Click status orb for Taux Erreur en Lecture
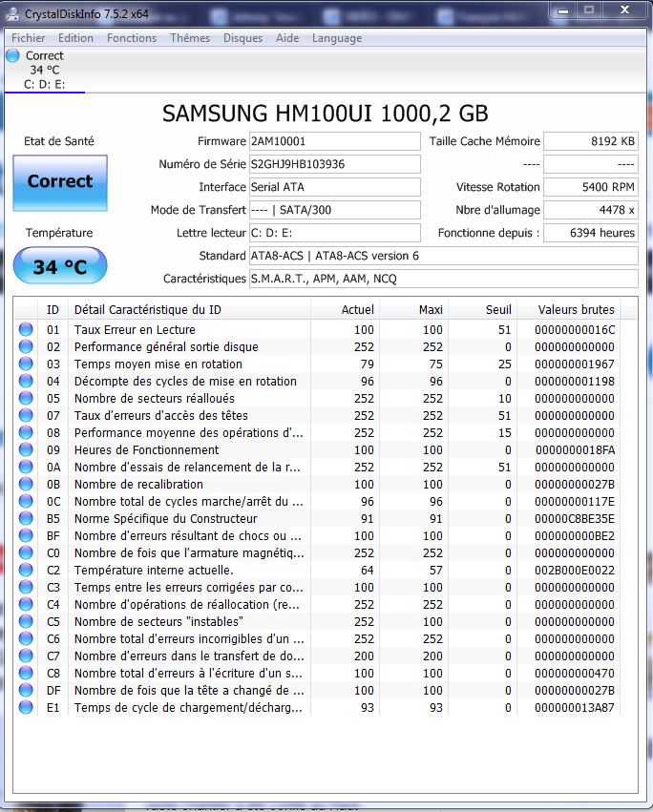The image size is (653, 812). click(x=26, y=329)
